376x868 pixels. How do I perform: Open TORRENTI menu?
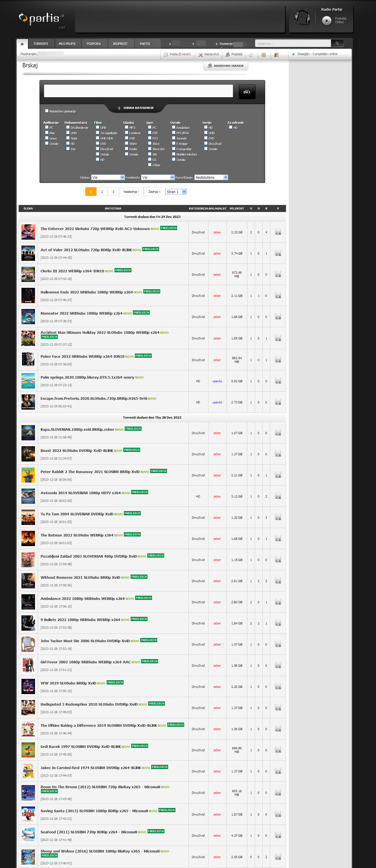(41, 44)
